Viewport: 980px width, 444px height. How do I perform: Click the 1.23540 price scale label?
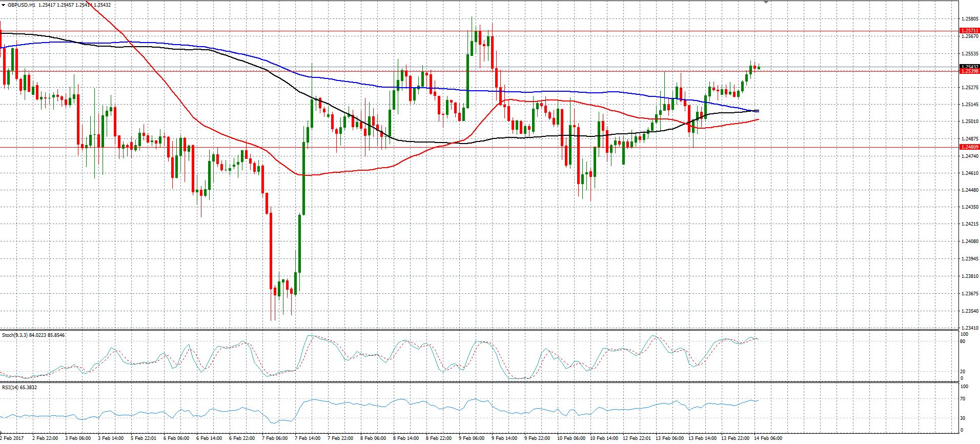pos(970,311)
